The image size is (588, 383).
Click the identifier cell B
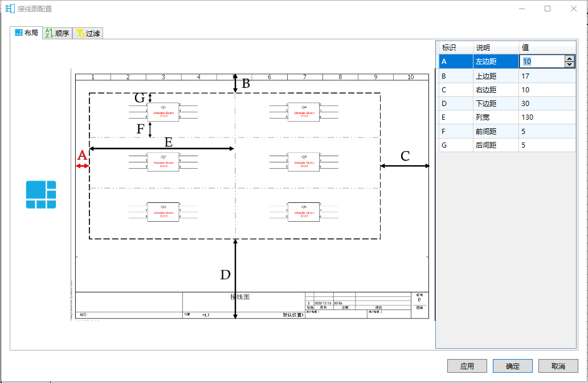[x=456, y=76]
